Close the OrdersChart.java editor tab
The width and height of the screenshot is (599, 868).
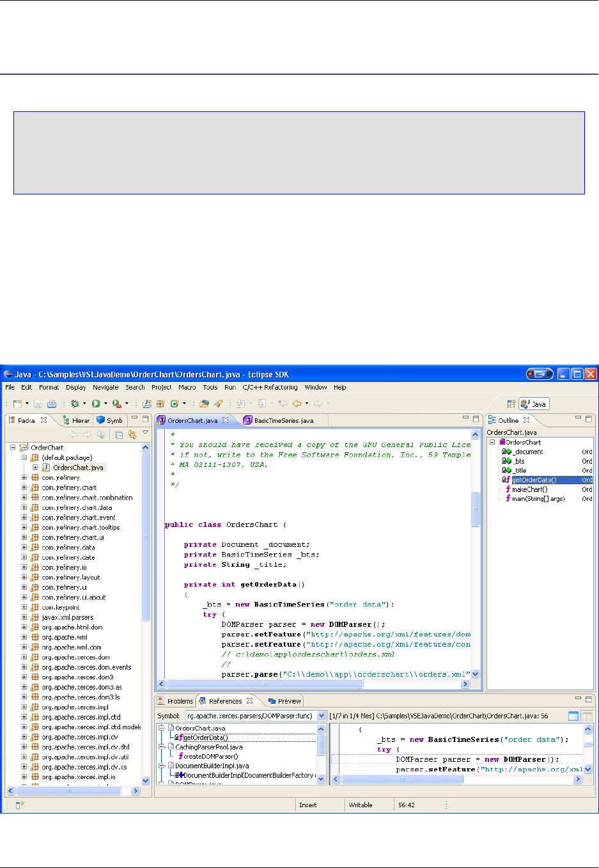pos(225,420)
